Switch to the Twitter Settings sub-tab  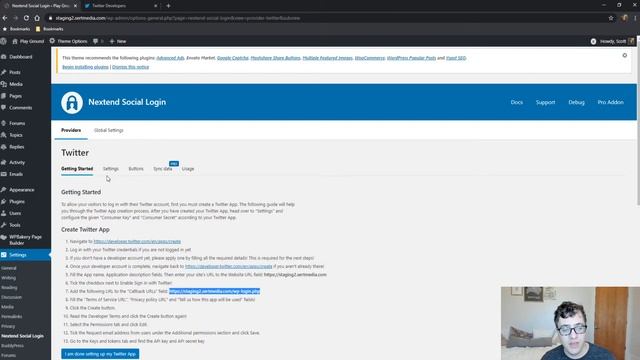pos(111,169)
